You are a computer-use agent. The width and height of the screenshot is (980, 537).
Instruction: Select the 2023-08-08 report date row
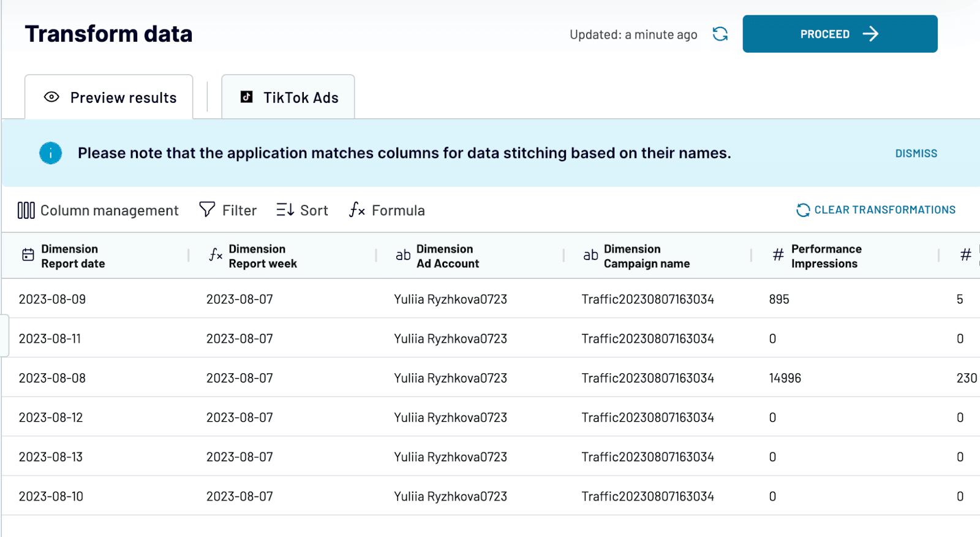[490, 378]
